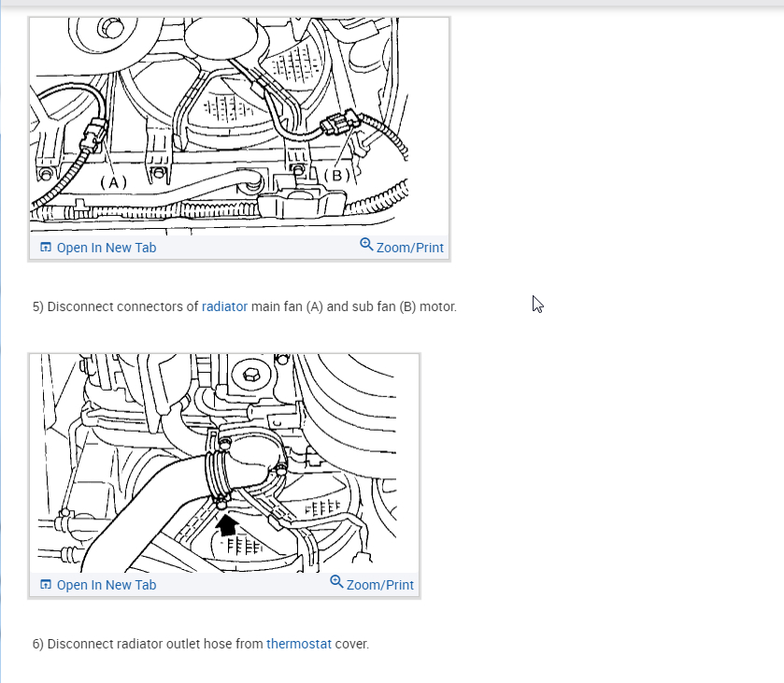Click the radiator outlet hose diagram image
Image resolution: width=784 pixels, height=683 pixels.
tap(224, 463)
